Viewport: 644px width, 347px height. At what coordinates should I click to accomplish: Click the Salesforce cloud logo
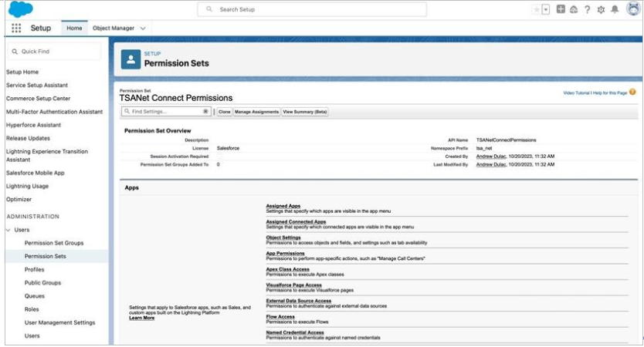[x=20, y=9]
